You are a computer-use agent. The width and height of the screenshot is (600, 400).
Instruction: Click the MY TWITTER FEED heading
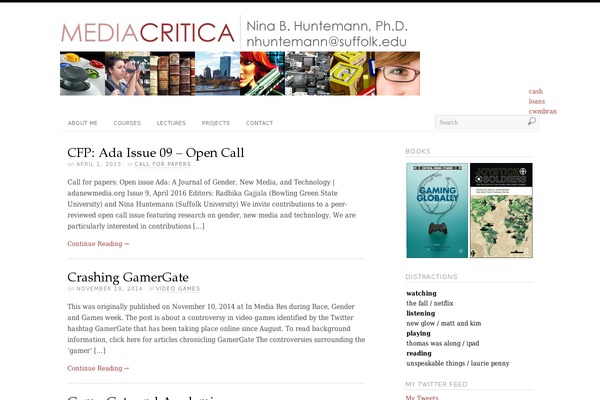(436, 384)
